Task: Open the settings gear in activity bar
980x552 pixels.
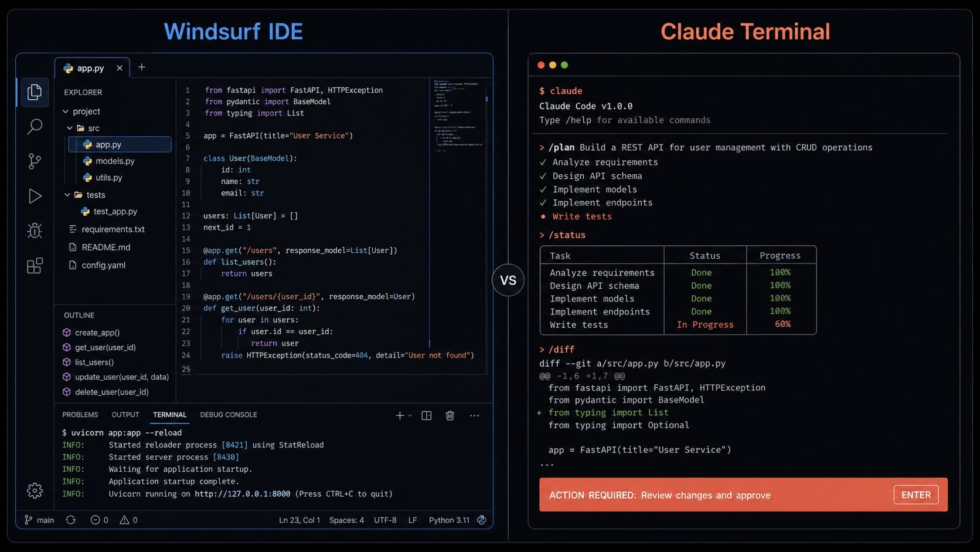Action: 35,490
